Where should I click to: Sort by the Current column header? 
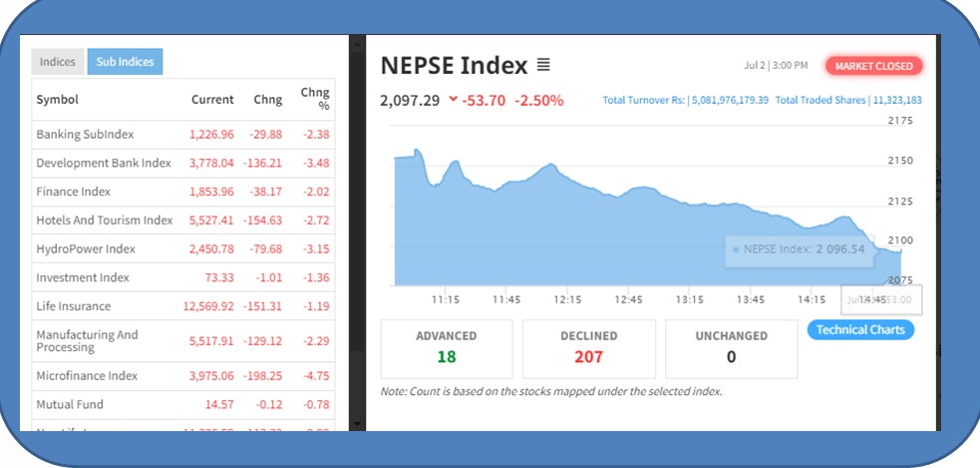tap(212, 100)
